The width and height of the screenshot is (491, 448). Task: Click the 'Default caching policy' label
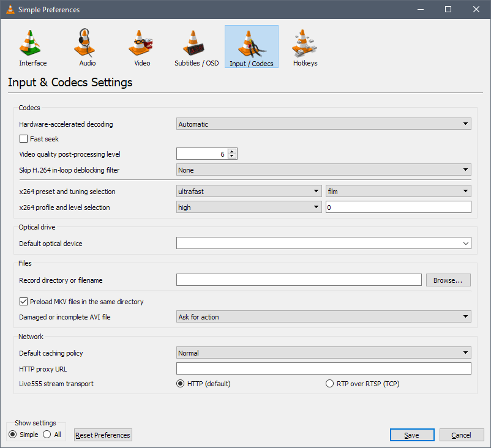pos(51,353)
